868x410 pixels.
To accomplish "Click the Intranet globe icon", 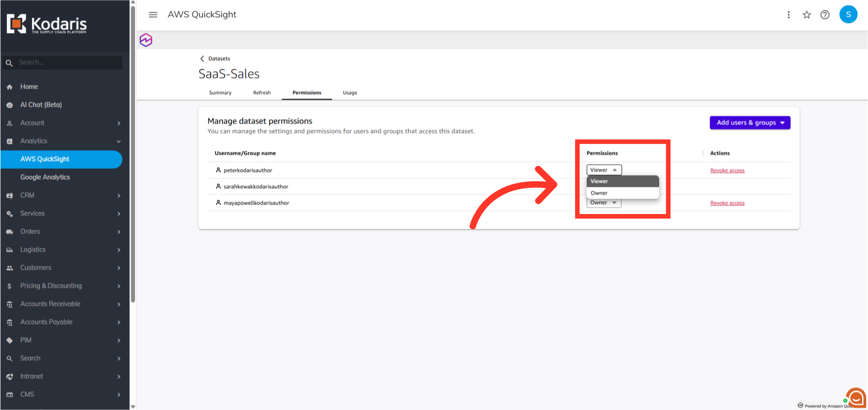I will coord(9,377).
